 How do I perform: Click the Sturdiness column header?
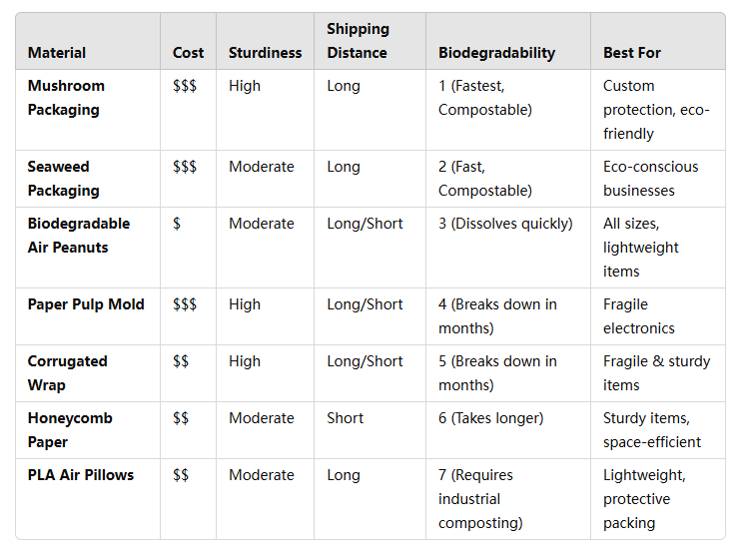(264, 53)
